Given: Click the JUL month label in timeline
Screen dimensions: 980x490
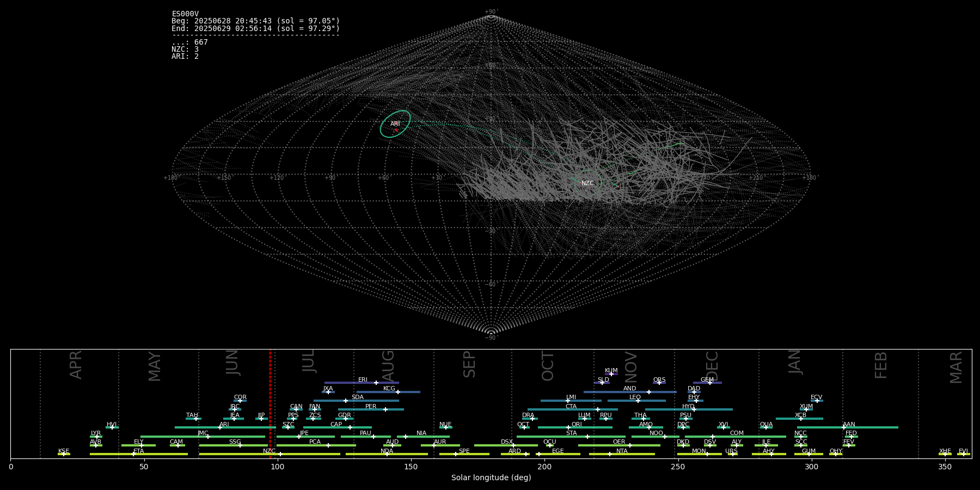Looking at the screenshot, I should click(309, 361).
